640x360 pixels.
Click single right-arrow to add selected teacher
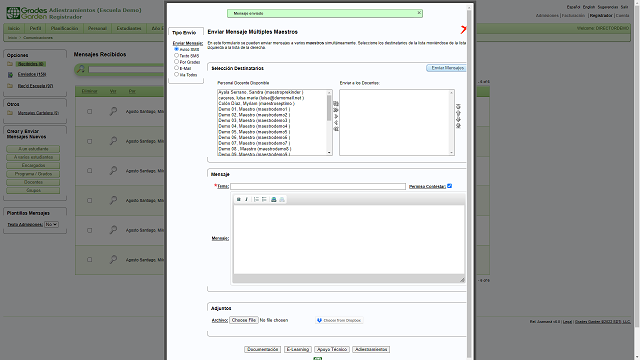(336, 116)
